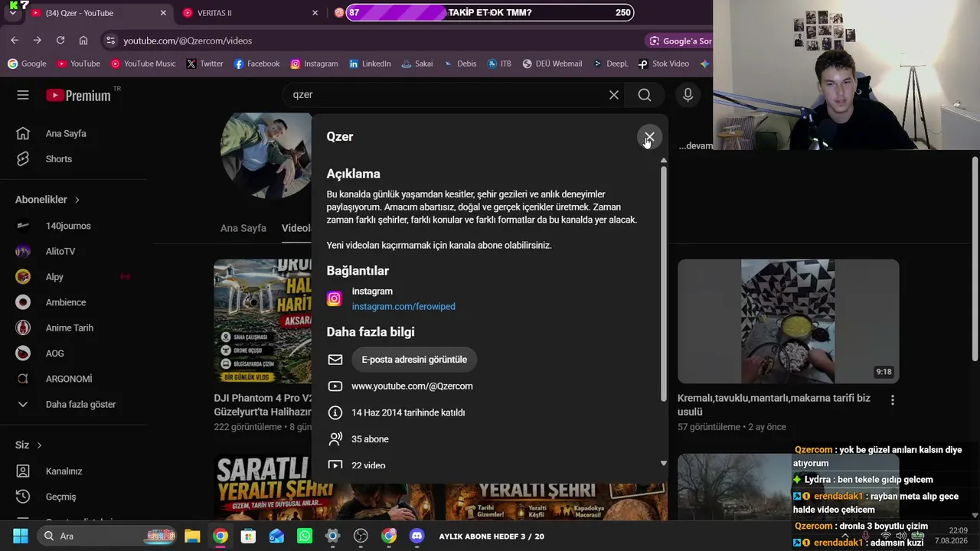Image resolution: width=980 pixels, height=551 pixels.
Task: Open the DJI Phantom 4 Pro video title
Action: coord(263,405)
